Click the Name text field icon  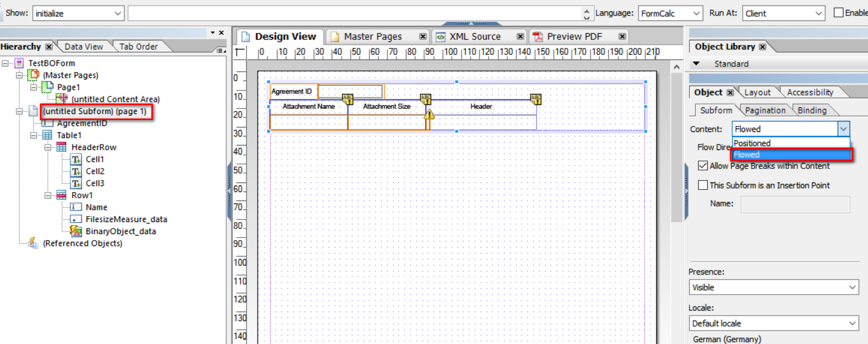pyautogui.click(x=76, y=207)
